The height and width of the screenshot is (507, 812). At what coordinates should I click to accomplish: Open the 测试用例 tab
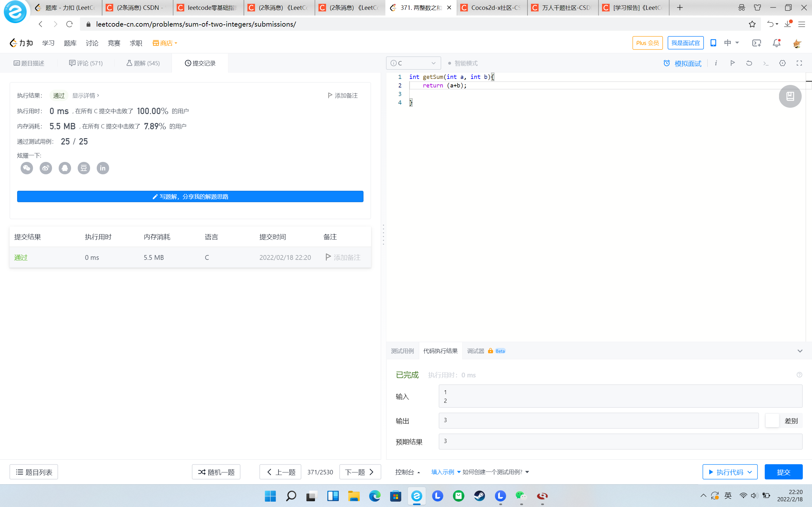click(x=402, y=351)
